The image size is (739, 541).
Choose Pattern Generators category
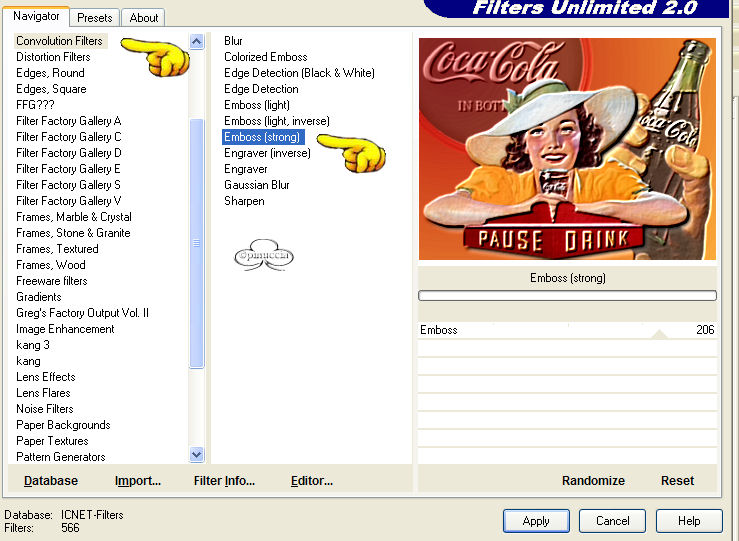pyautogui.click(x=61, y=457)
